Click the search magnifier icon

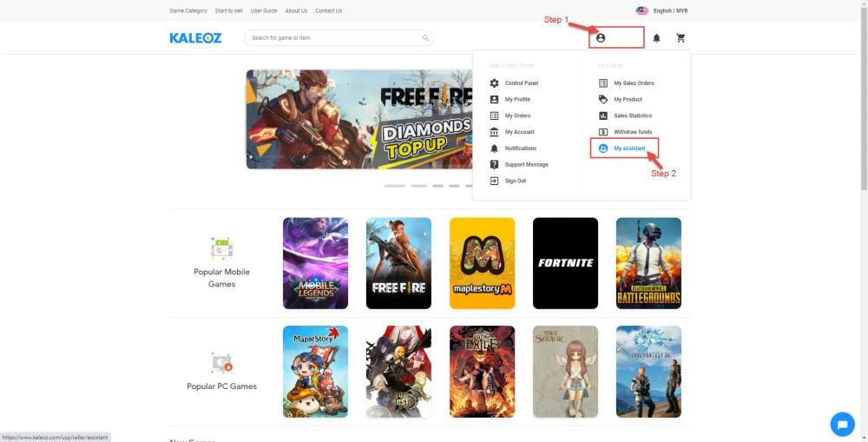[425, 37]
